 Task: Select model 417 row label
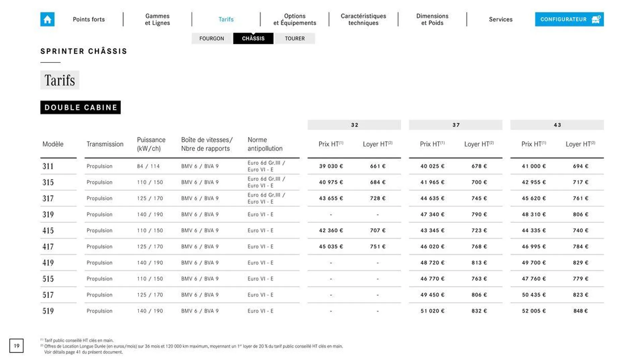point(48,247)
